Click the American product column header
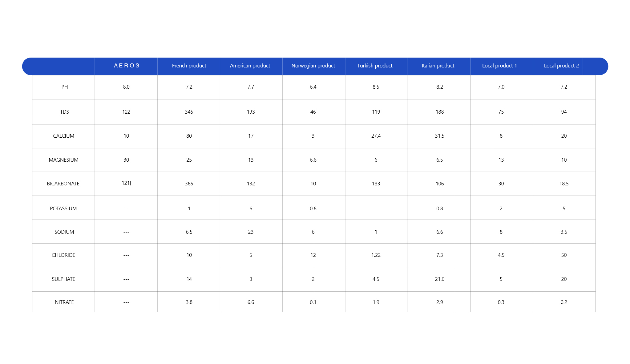The height and width of the screenshot is (364, 630). point(250,66)
